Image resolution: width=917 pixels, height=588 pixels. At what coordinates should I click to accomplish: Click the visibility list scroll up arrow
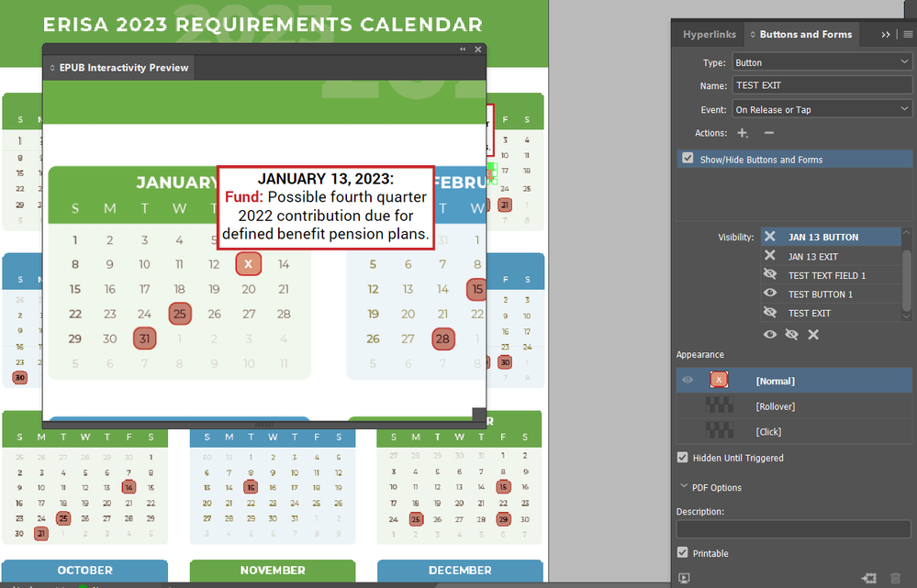pos(907,233)
